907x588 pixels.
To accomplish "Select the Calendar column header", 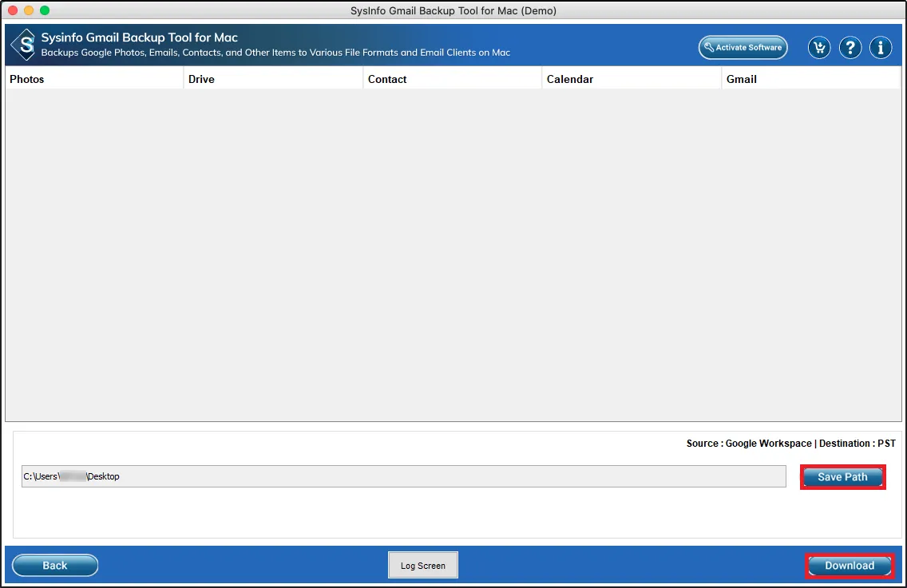I will [632, 79].
